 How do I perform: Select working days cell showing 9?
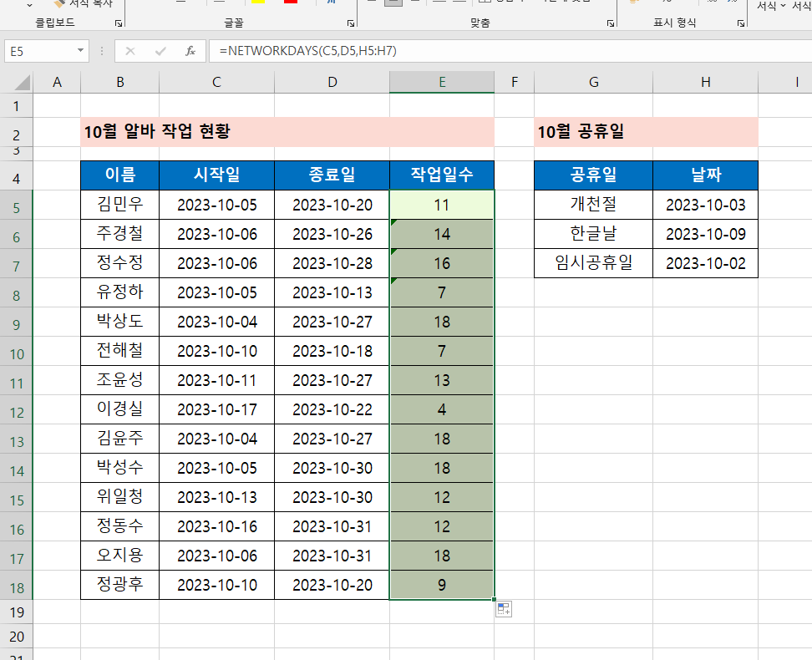pos(442,585)
